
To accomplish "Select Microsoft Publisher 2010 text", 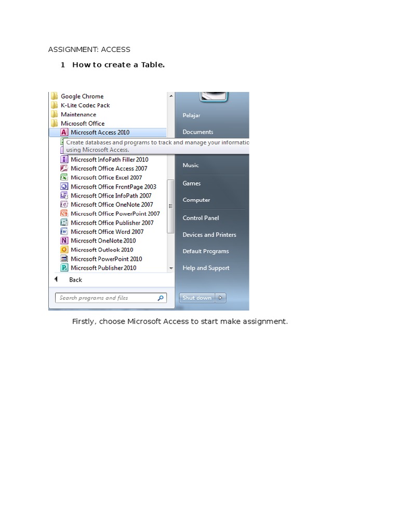I will pos(103,268).
